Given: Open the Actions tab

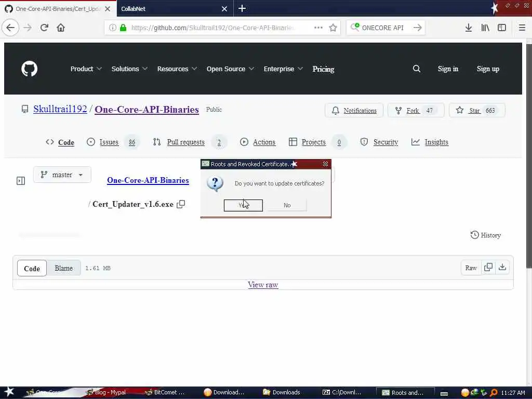Looking at the screenshot, I should [258, 142].
